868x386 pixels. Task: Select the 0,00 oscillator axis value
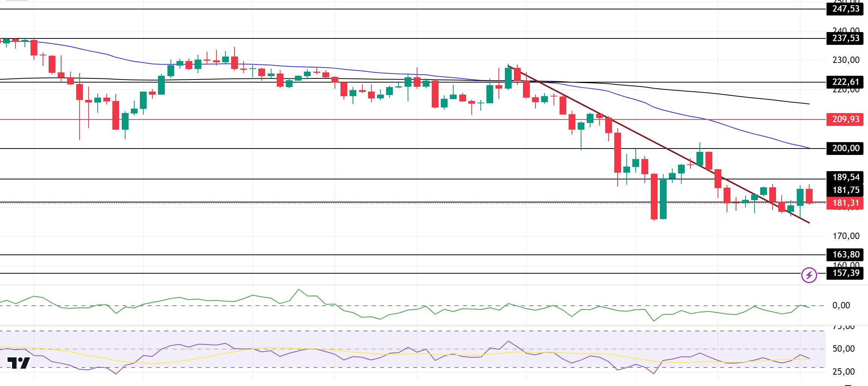[x=841, y=305]
